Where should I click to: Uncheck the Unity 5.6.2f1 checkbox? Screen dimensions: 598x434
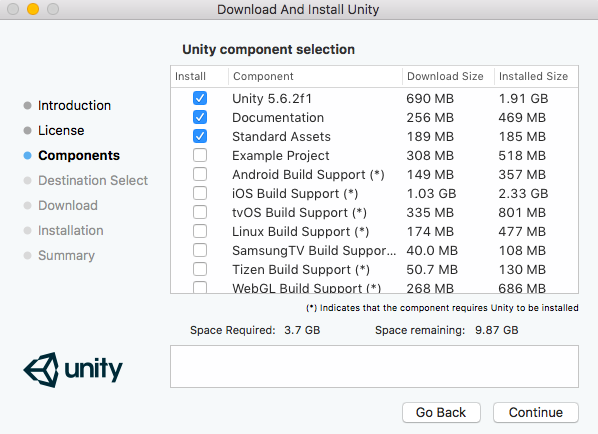[200, 98]
